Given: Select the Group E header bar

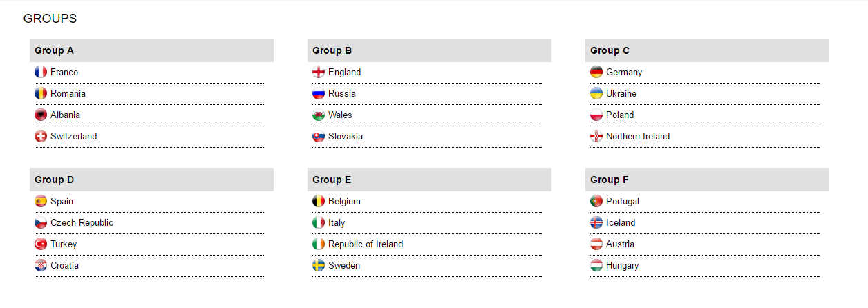Looking at the screenshot, I should [429, 180].
